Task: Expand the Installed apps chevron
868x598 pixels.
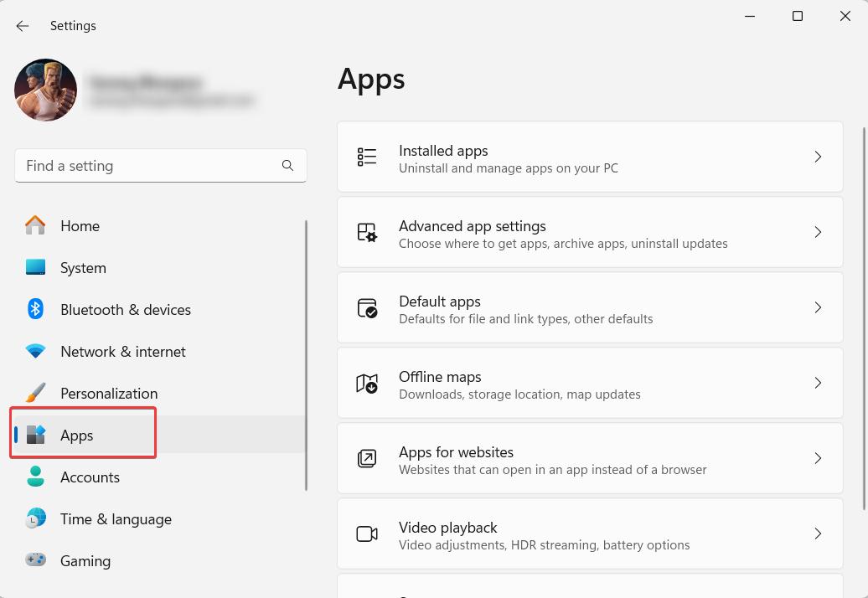Action: (x=819, y=156)
